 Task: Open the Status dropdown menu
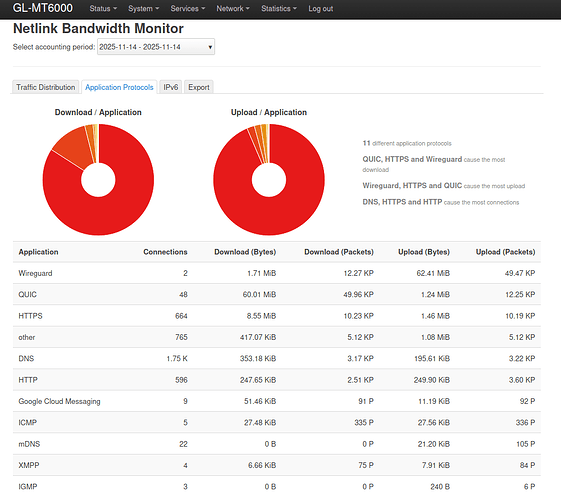pos(103,9)
